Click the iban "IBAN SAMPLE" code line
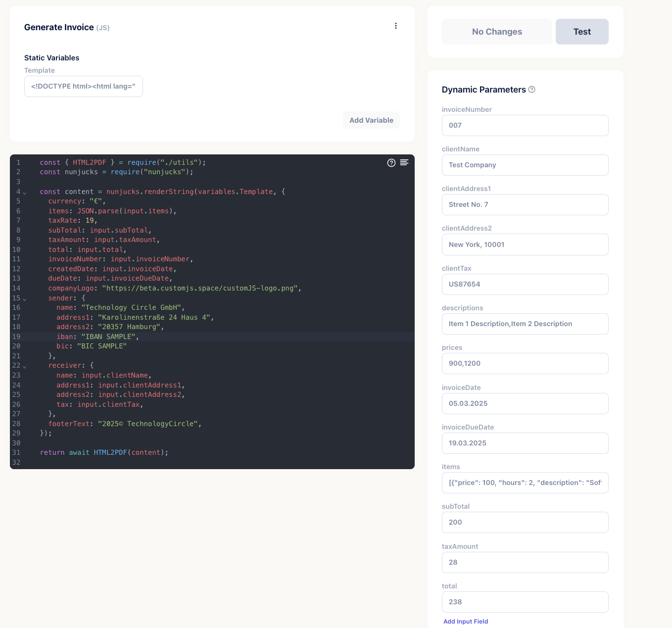Viewport: 672px width, 628px height. point(98,337)
